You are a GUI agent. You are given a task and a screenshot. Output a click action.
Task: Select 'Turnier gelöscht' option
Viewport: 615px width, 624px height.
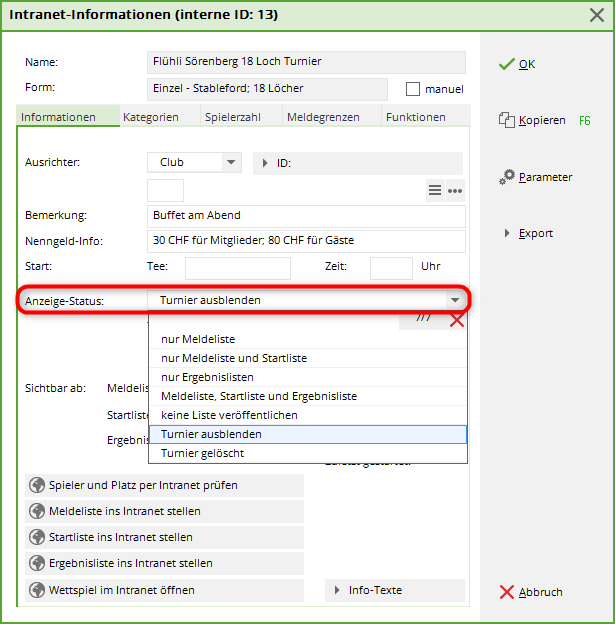pos(308,453)
